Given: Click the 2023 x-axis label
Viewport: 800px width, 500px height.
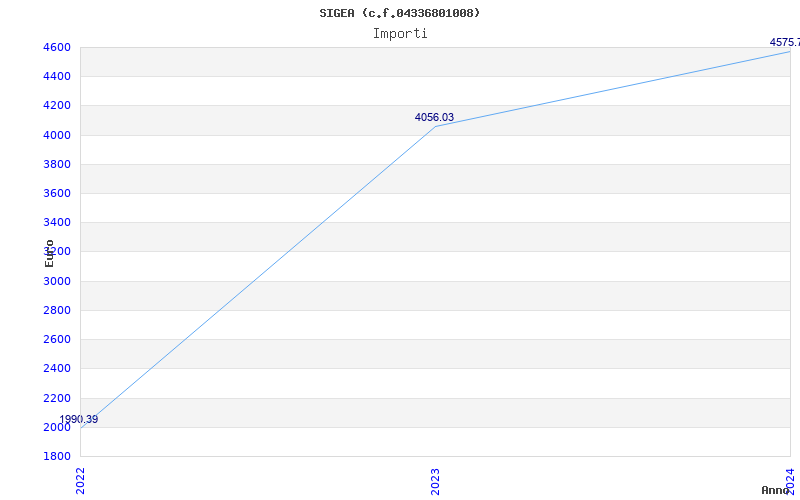Looking at the screenshot, I should pyautogui.click(x=435, y=481).
